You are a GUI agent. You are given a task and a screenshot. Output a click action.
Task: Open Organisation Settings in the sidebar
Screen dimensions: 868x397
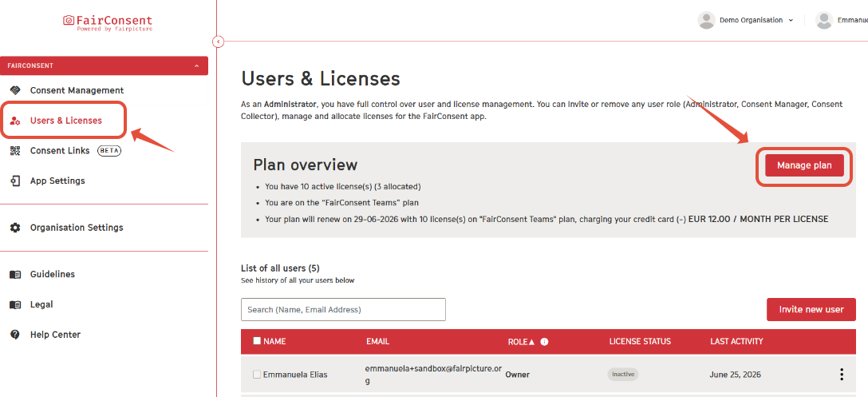77,228
